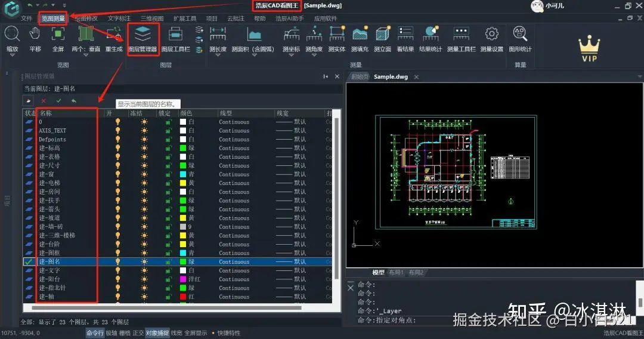Click the undo arrow in title bar
Viewport: 644px width, 339px height.
coord(30,5)
